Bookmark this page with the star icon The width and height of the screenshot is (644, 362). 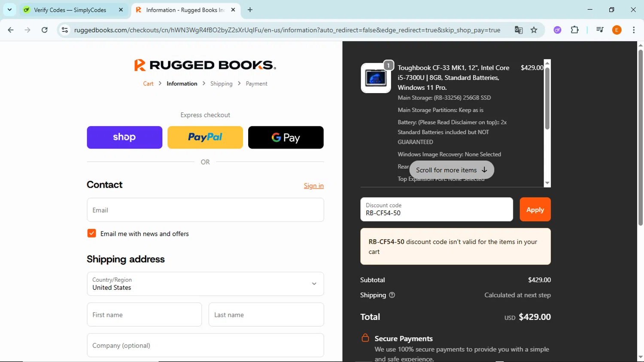(x=534, y=30)
